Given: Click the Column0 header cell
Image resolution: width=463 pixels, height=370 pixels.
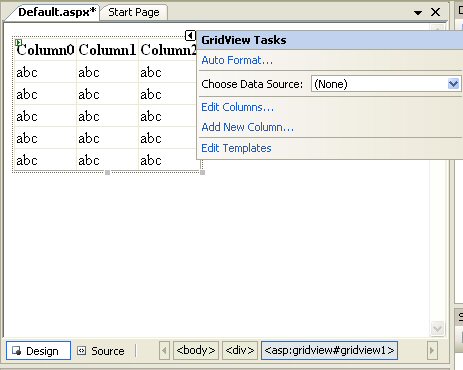Looking at the screenshot, I should click(x=45, y=50).
